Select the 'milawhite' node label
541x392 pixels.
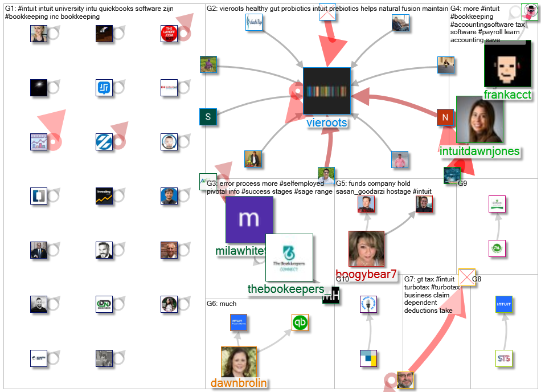(x=240, y=251)
